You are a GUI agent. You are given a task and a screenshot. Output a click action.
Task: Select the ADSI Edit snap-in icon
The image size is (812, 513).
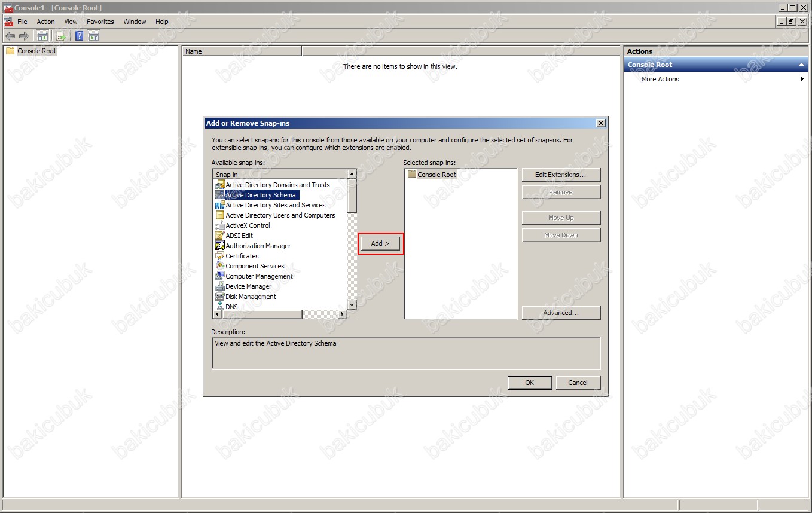(220, 236)
